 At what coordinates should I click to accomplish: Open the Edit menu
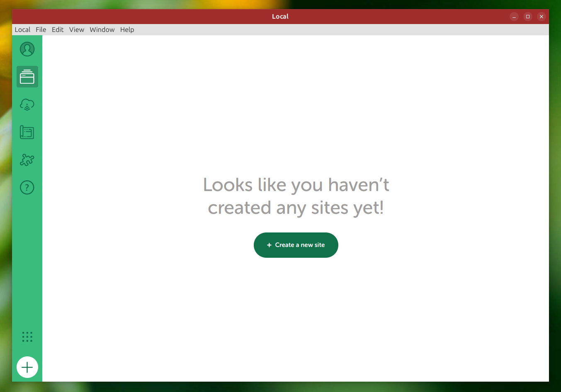[58, 30]
